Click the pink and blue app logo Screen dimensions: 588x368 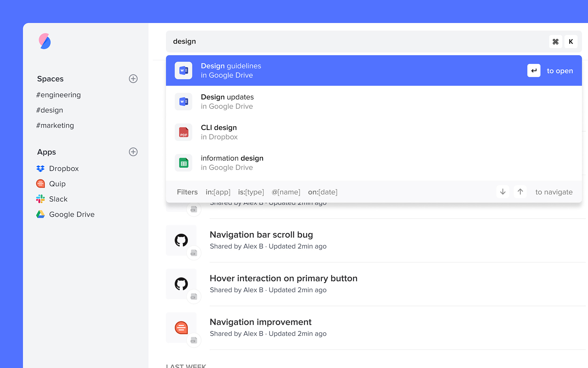tap(45, 41)
